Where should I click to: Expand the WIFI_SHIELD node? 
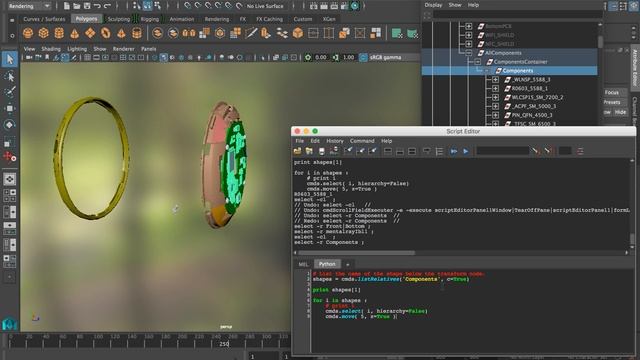469,35
